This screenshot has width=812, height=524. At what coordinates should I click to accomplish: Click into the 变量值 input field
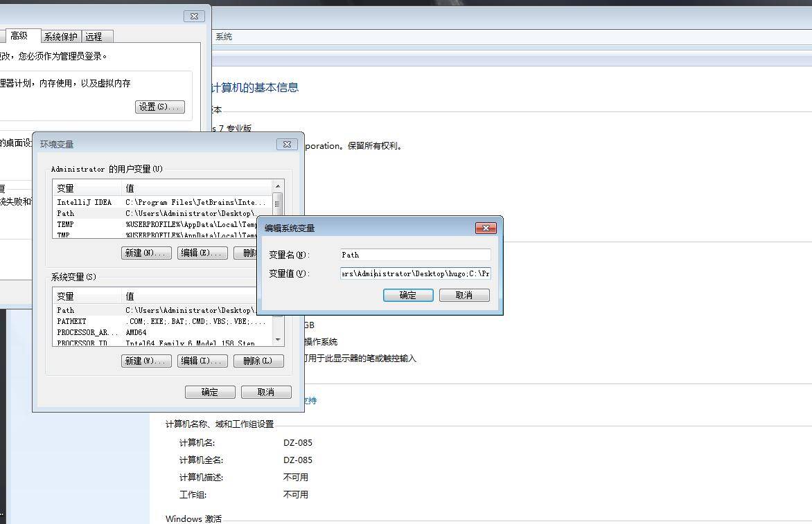tap(415, 273)
